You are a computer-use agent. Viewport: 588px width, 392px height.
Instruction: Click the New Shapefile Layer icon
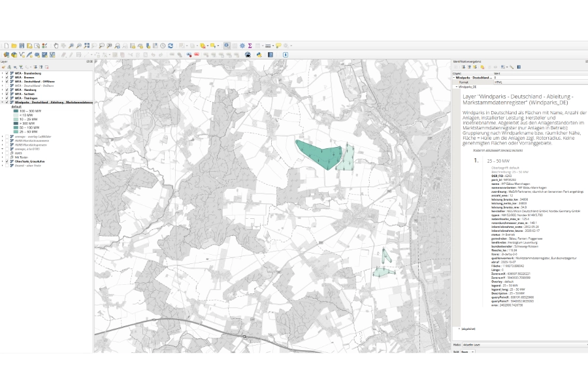click(x=22, y=55)
